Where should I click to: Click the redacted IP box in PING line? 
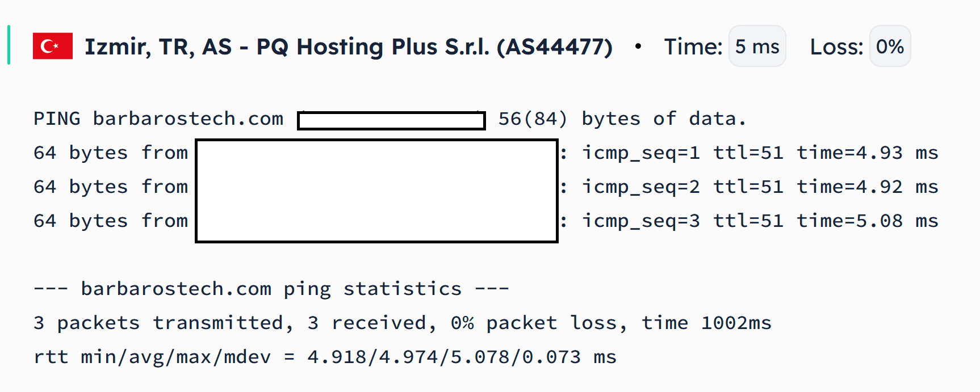pos(391,120)
